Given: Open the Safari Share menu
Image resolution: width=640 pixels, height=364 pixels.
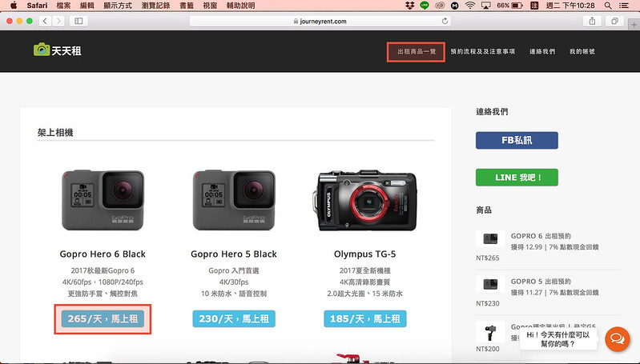Looking at the screenshot, I should (x=592, y=21).
